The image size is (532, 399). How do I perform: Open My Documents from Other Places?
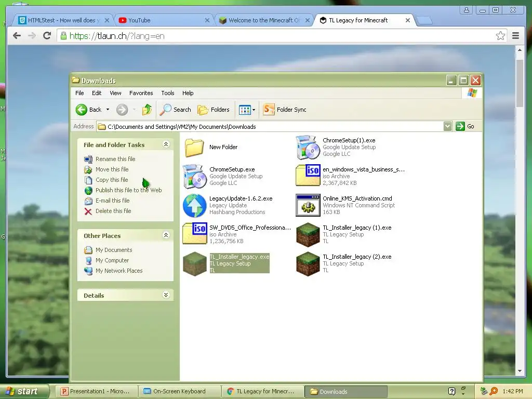click(x=114, y=250)
